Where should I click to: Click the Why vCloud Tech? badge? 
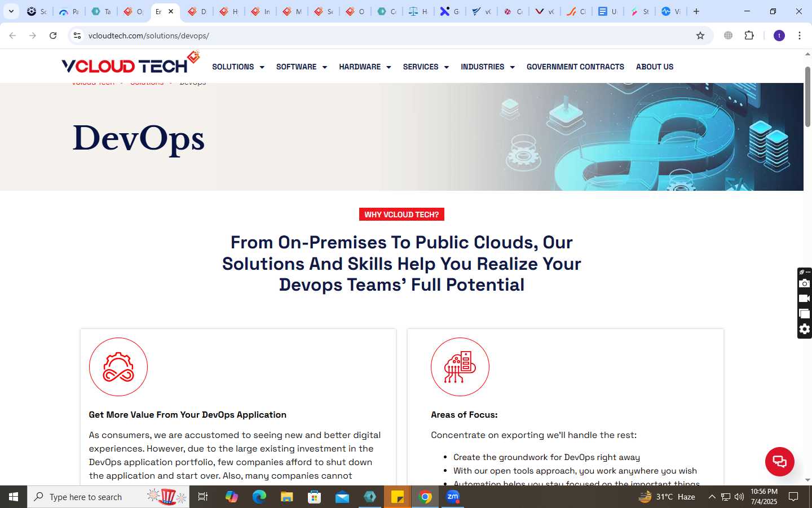[x=401, y=214]
